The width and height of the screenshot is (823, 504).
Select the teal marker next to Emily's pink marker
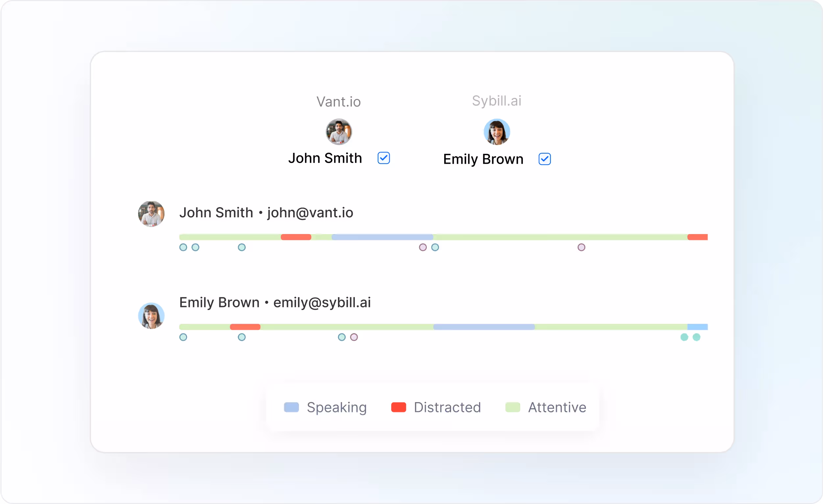tap(342, 337)
